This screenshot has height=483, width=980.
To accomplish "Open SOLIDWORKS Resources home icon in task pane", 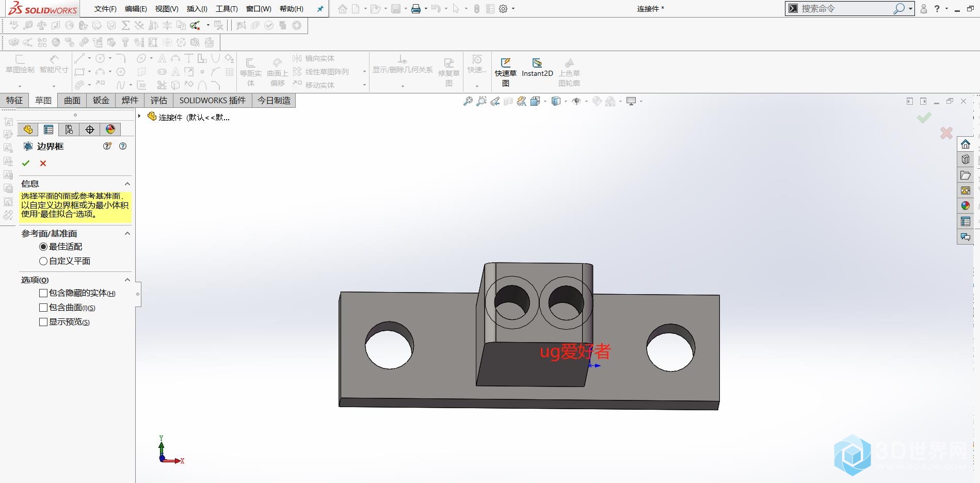I will tap(966, 144).
